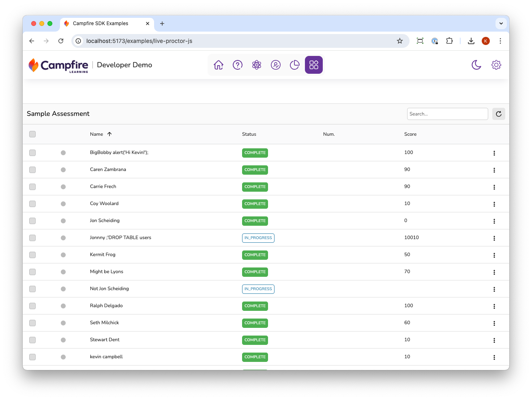Open row menu for Jonnny DROP TABLE
This screenshot has width=532, height=400.
point(494,238)
